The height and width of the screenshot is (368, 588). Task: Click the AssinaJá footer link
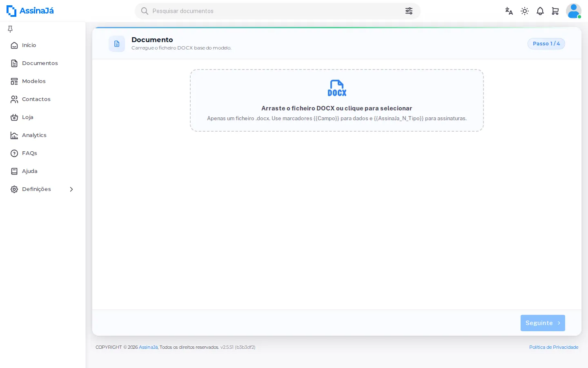point(148,347)
